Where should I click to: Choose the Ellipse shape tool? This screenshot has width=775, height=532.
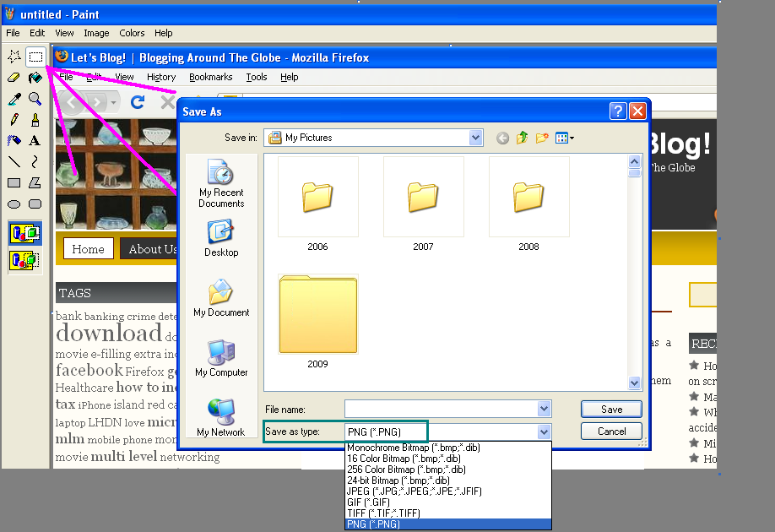pos(14,204)
